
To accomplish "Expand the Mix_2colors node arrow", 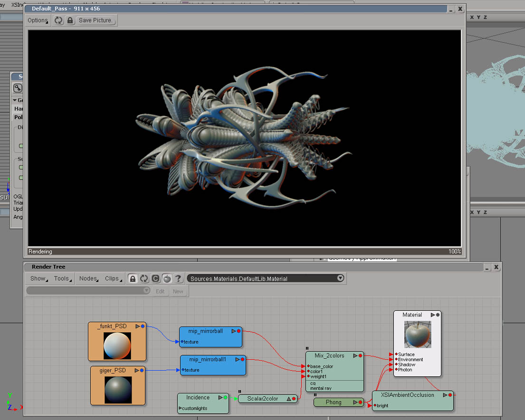I will 354,355.
